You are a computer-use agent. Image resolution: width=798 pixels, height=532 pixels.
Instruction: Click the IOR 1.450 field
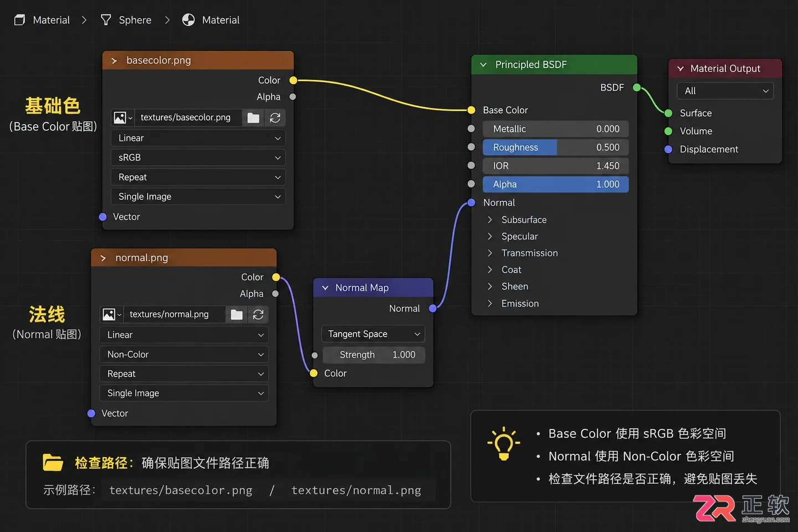[x=555, y=166]
